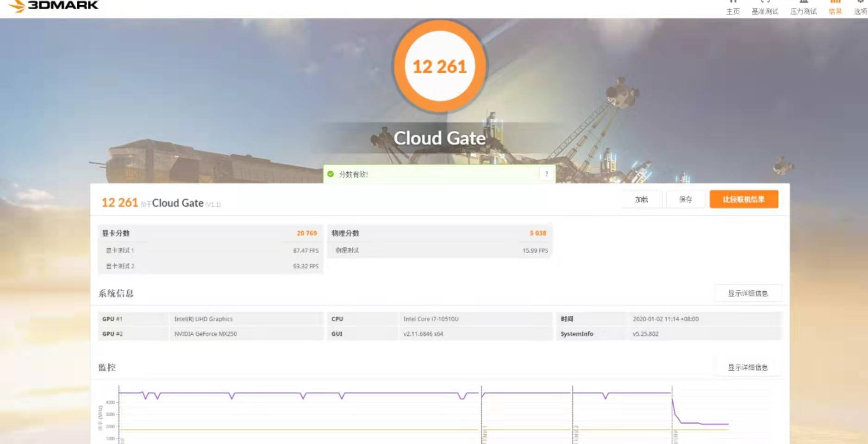Click the 加载 load button

(642, 200)
